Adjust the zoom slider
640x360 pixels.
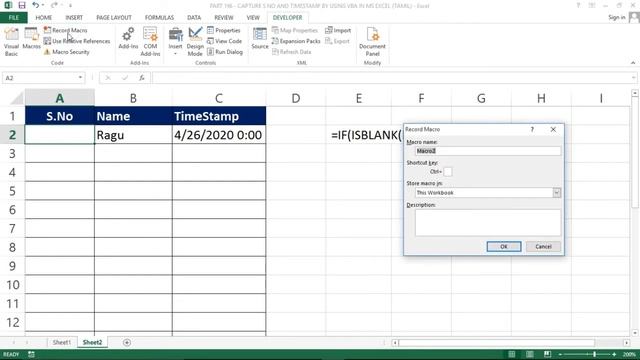(594, 354)
